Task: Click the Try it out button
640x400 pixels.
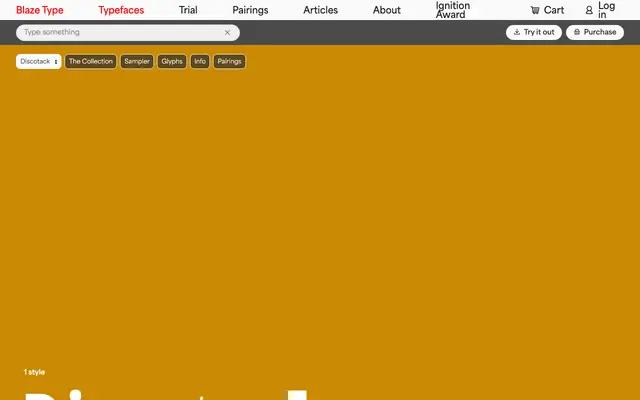Action: 534,32
